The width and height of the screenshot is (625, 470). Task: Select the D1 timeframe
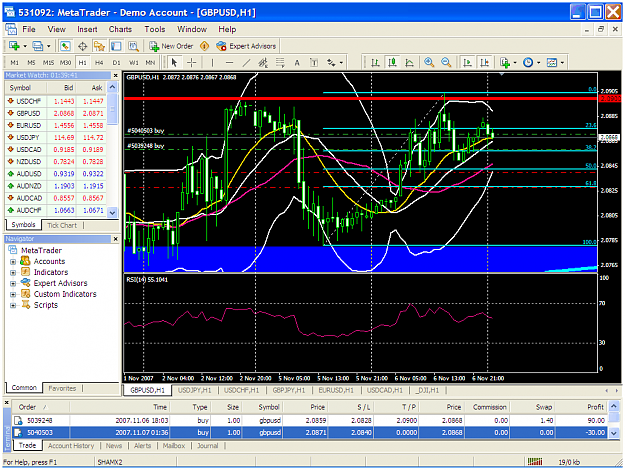point(116,63)
